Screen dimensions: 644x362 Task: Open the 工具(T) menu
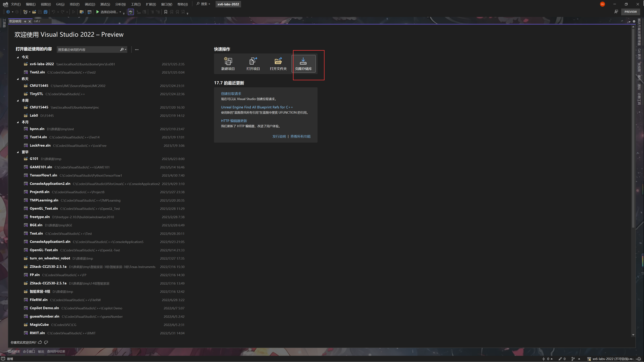pos(136,4)
